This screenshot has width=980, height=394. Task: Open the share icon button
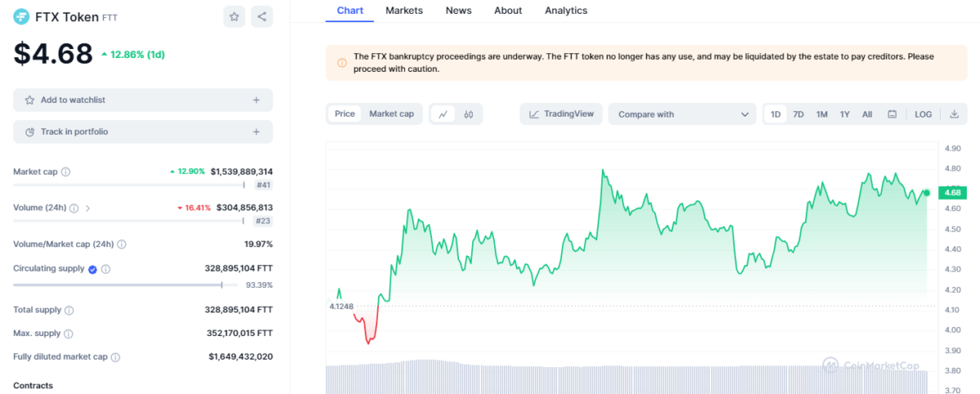(x=261, y=16)
